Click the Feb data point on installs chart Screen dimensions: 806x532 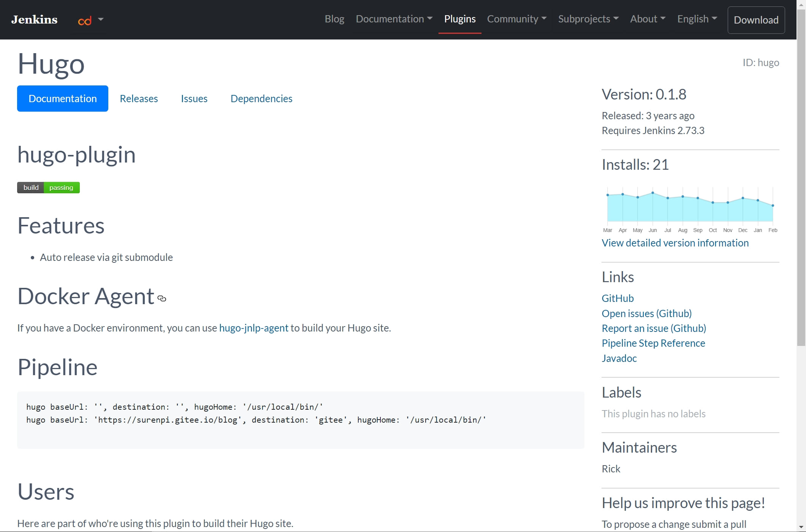pos(773,205)
